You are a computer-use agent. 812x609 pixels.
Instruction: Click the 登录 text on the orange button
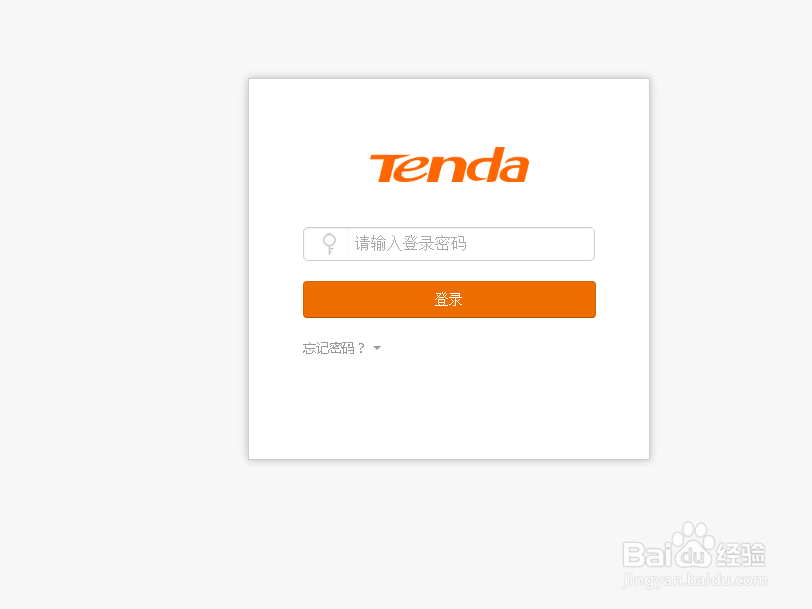tap(448, 299)
